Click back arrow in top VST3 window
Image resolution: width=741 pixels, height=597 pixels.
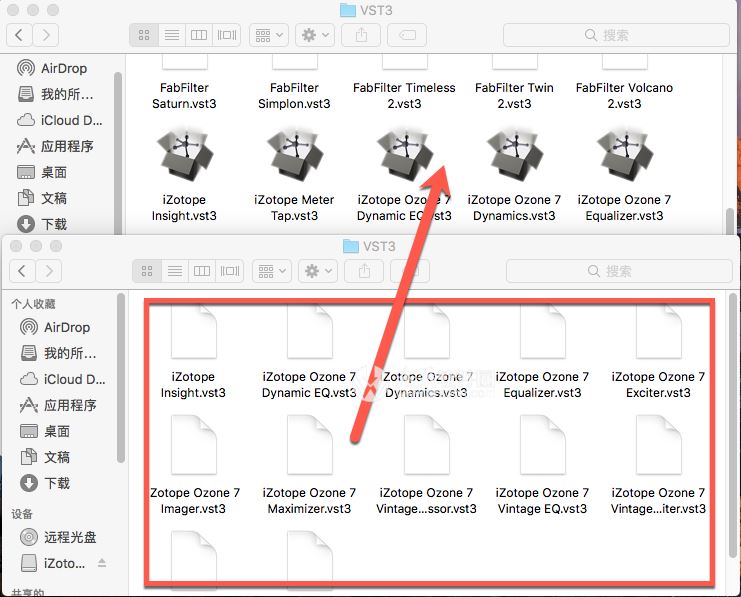coord(19,35)
